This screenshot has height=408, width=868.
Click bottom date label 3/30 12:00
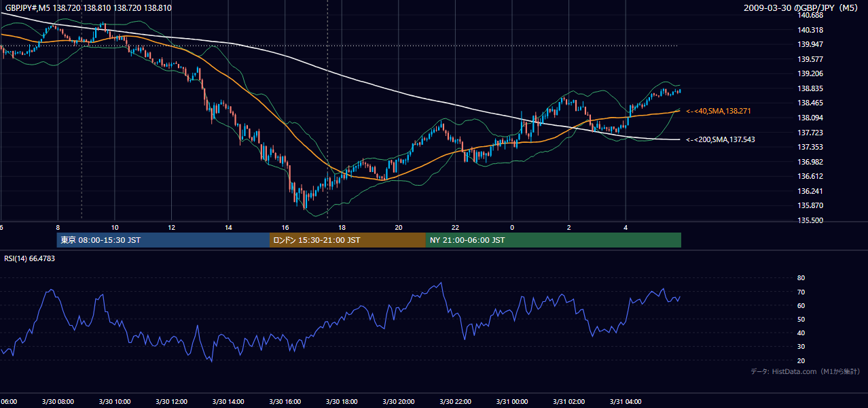(x=171, y=401)
